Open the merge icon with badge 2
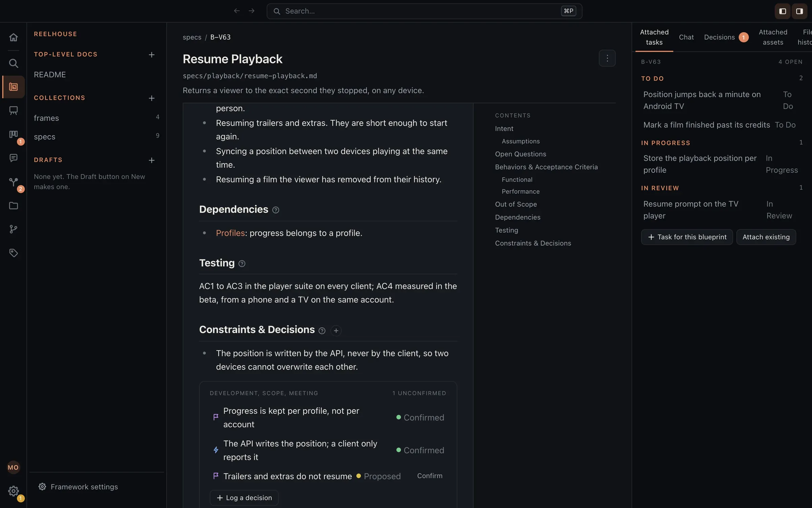 (13, 182)
